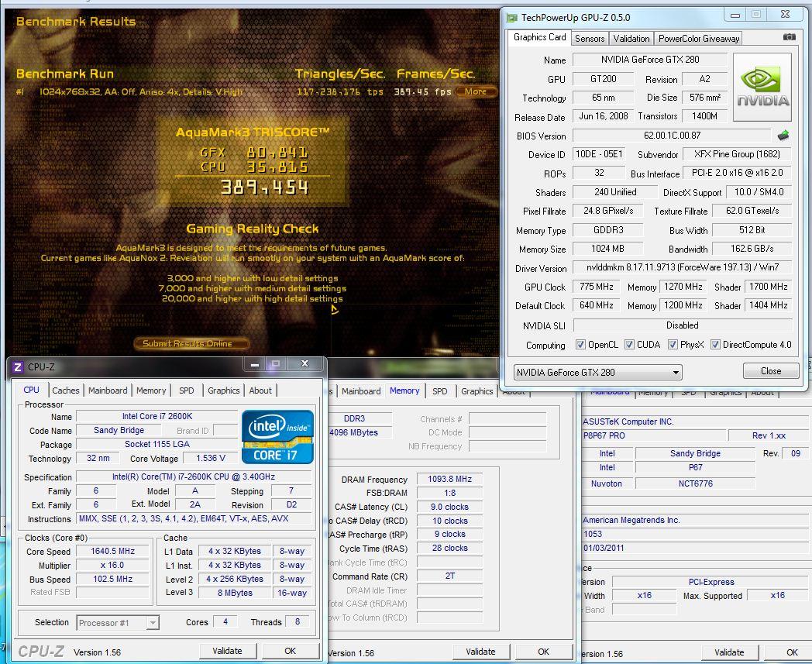Select Mainboard tab in middle CPU-Z window
812x664 pixels.
click(x=361, y=391)
